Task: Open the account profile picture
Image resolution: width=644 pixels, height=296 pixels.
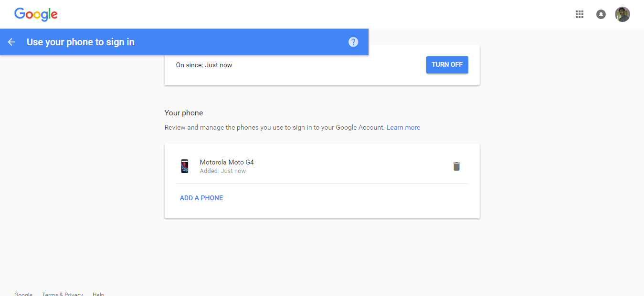Action: coord(623,14)
